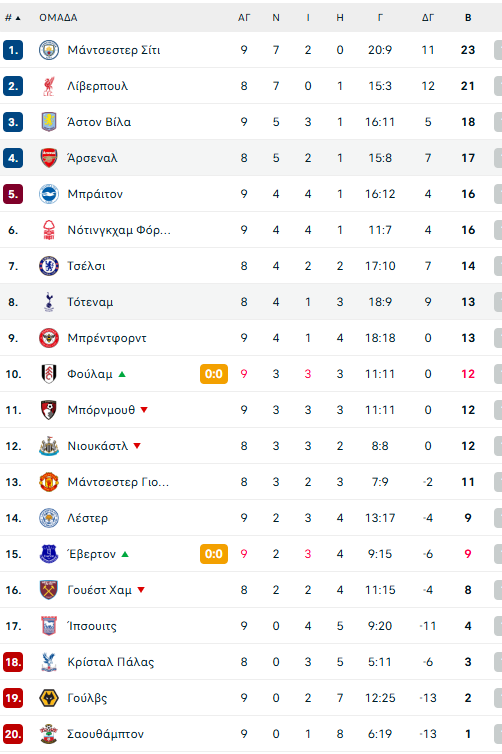Screen dimensions: 502x754
Task: Click the ΟΜΑΔΑ column header
Action: tap(58, 18)
